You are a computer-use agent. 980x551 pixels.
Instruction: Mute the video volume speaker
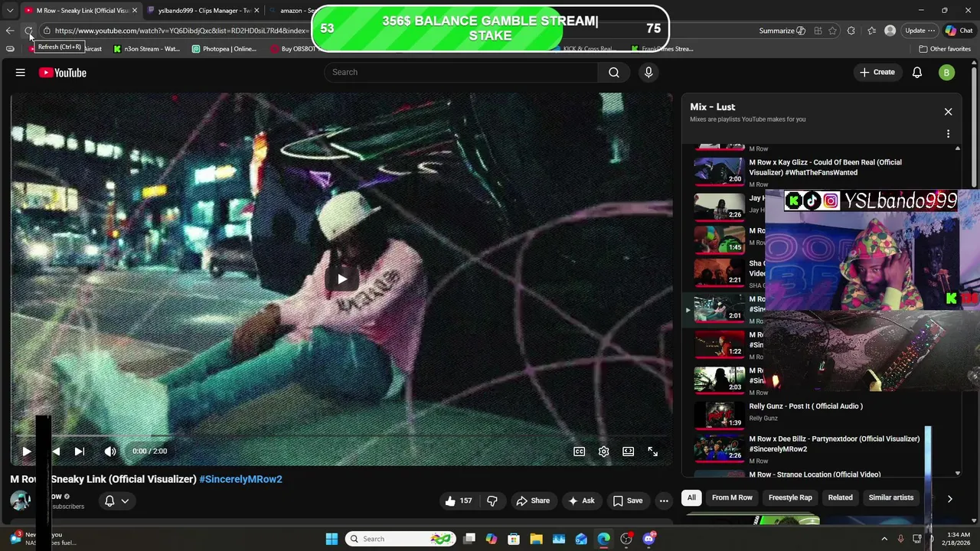(x=110, y=452)
